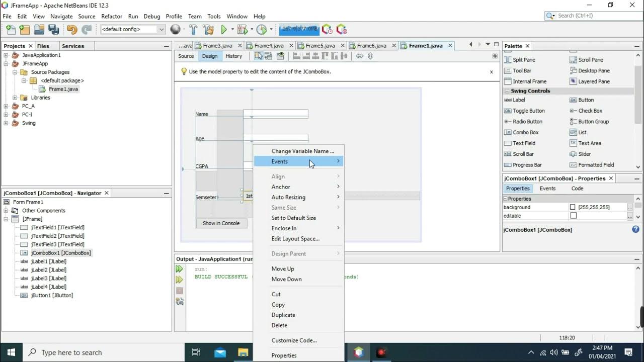
Task: Choose Duplicate from the context menu
Action: click(x=283, y=315)
